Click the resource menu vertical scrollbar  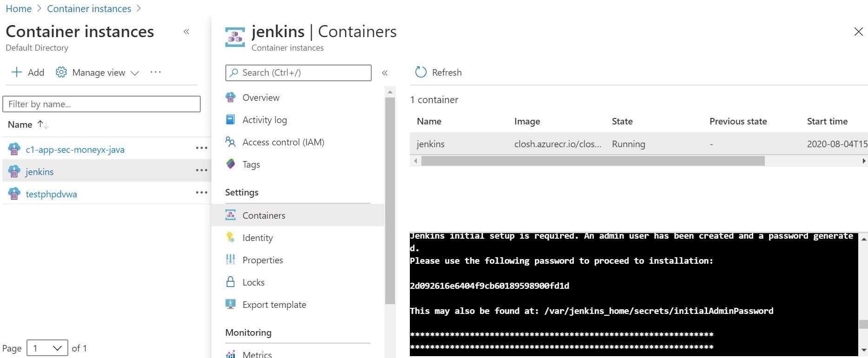(x=390, y=201)
